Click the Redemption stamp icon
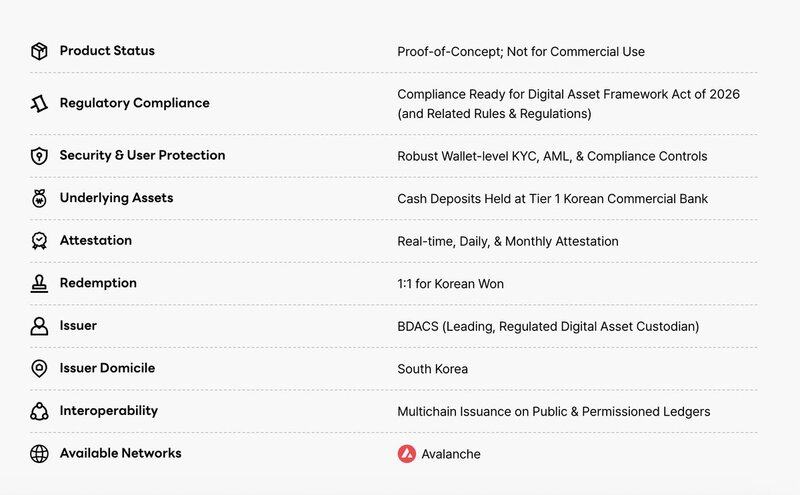This screenshot has height=495, width=800. 39,283
